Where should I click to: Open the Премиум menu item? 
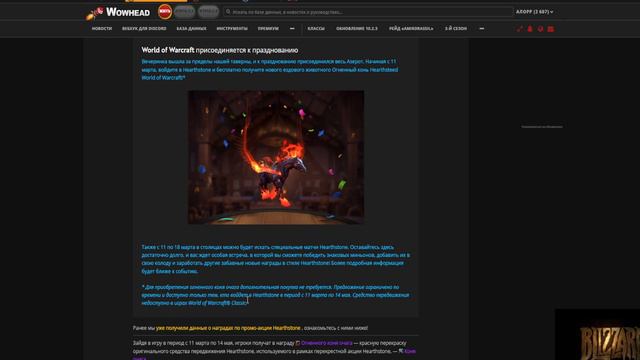click(268, 29)
